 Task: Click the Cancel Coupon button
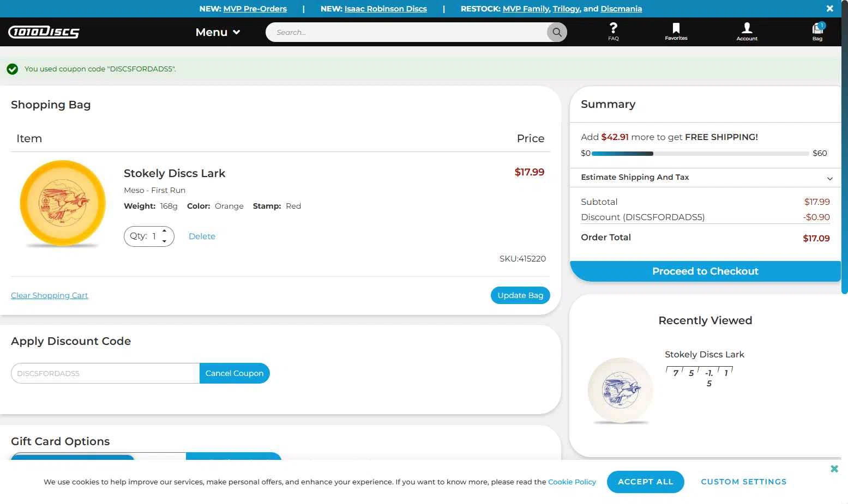(234, 373)
